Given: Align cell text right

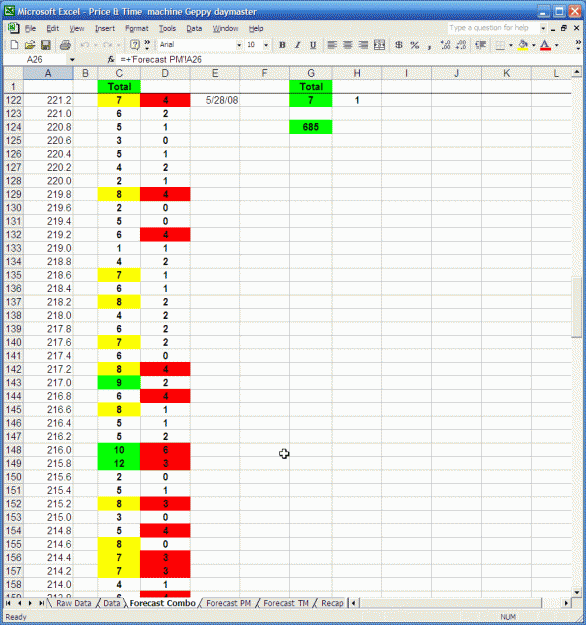Looking at the screenshot, I should (x=363, y=45).
